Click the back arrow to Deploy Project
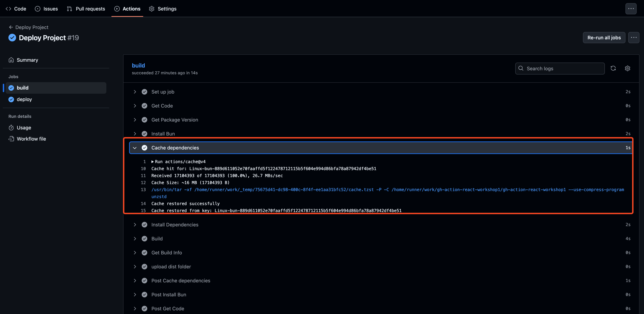The width and height of the screenshot is (644, 314). 11,27
